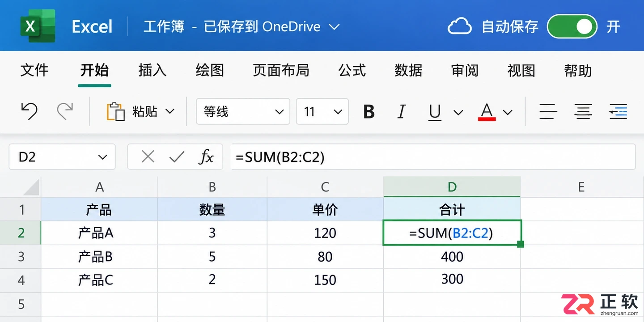The image size is (644, 322).
Task: Apply italic formatting
Action: click(402, 111)
